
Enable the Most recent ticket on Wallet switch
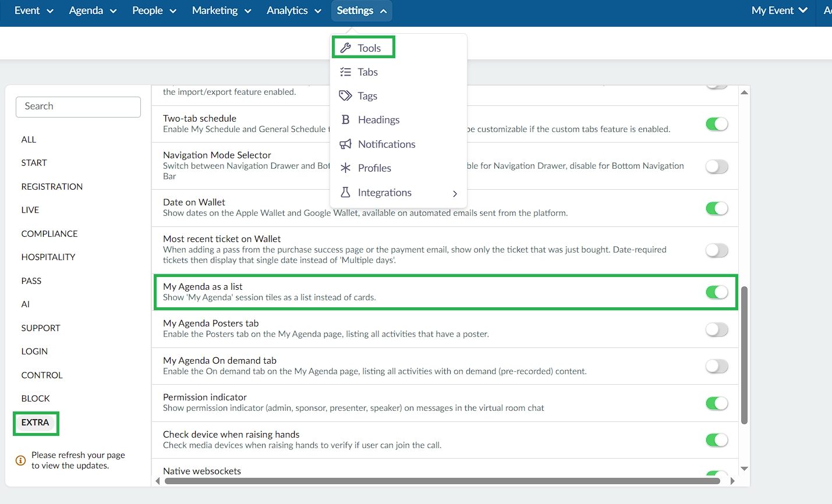[717, 250]
